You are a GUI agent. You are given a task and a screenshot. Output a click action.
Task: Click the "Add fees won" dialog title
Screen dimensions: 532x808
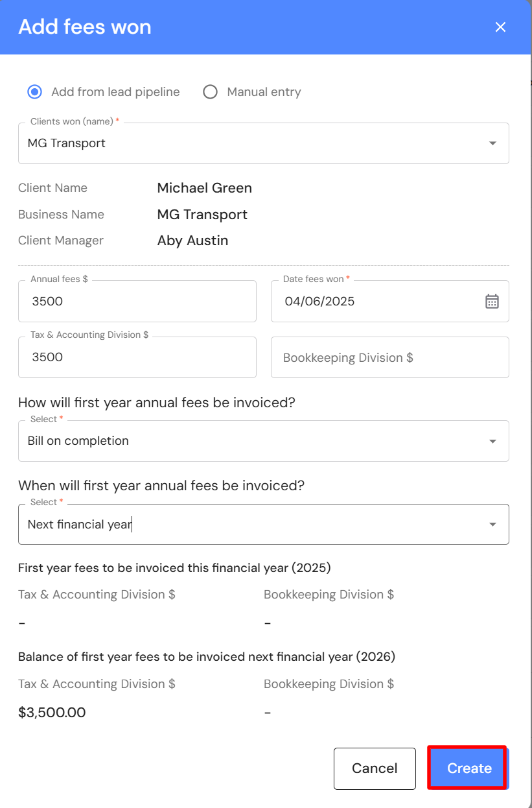click(85, 27)
